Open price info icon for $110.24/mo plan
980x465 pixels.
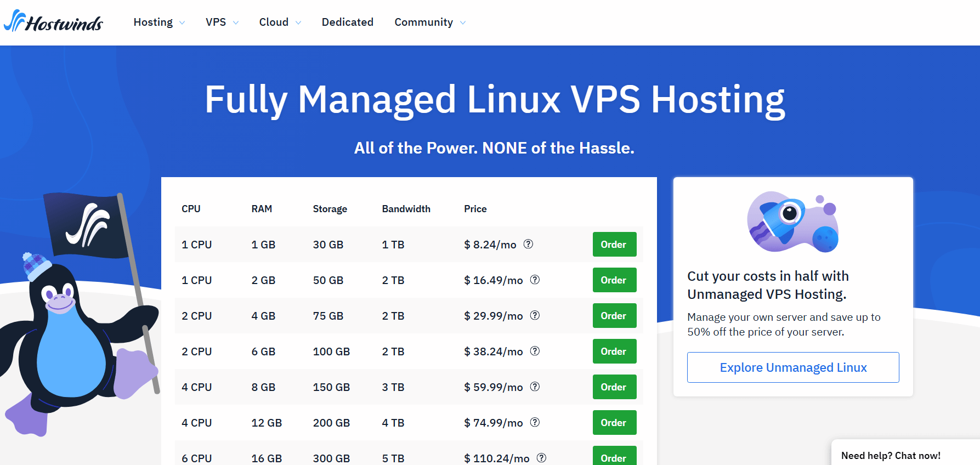[541, 458]
